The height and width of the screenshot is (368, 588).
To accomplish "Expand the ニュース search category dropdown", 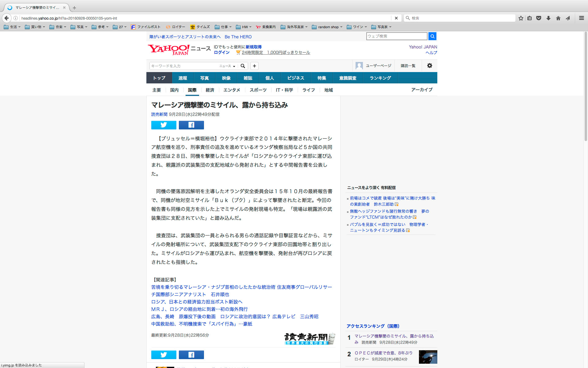I will (x=227, y=66).
